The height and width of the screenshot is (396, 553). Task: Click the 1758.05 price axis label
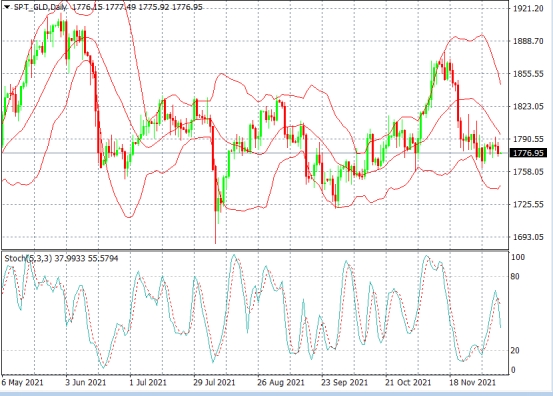(x=528, y=172)
